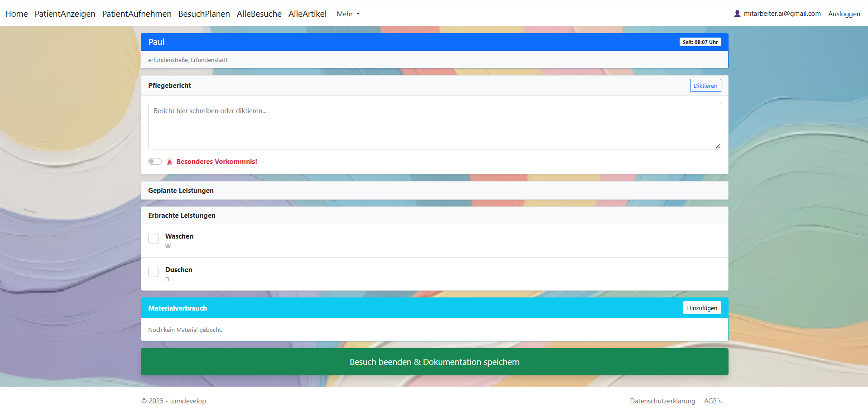Open the AGB's footer link

(713, 401)
